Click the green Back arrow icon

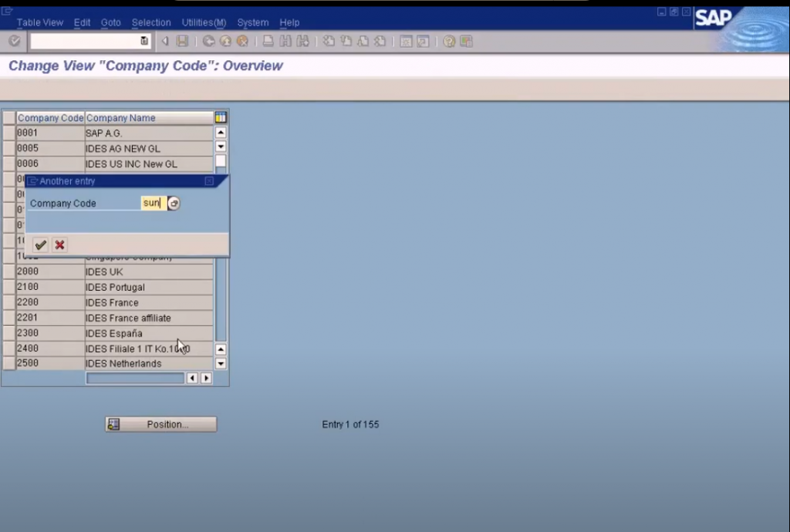coord(208,42)
